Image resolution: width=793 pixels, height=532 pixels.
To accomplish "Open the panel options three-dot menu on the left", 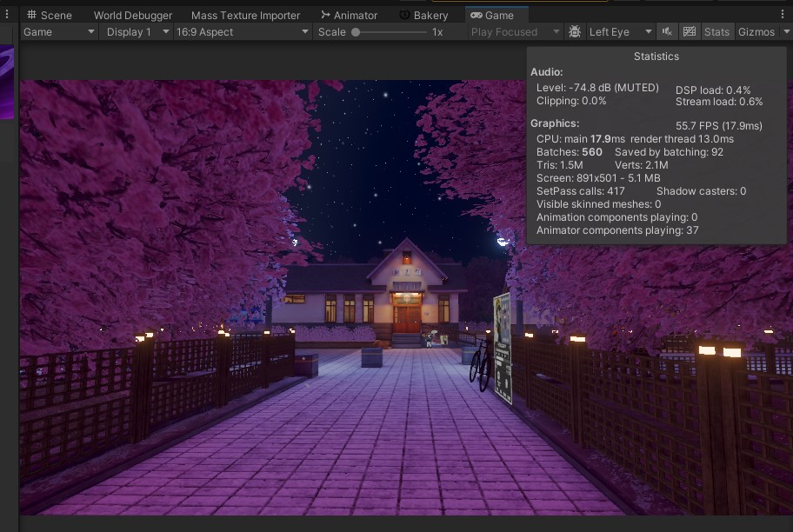I will [7, 15].
